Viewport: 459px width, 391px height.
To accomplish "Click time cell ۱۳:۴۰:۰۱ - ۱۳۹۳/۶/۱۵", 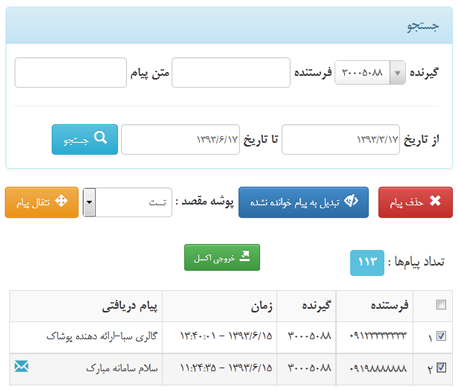I will (x=226, y=336).
